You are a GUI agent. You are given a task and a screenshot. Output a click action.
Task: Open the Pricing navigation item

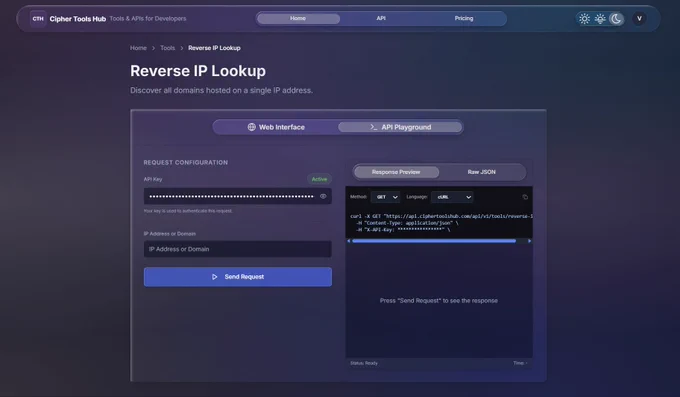tap(464, 18)
